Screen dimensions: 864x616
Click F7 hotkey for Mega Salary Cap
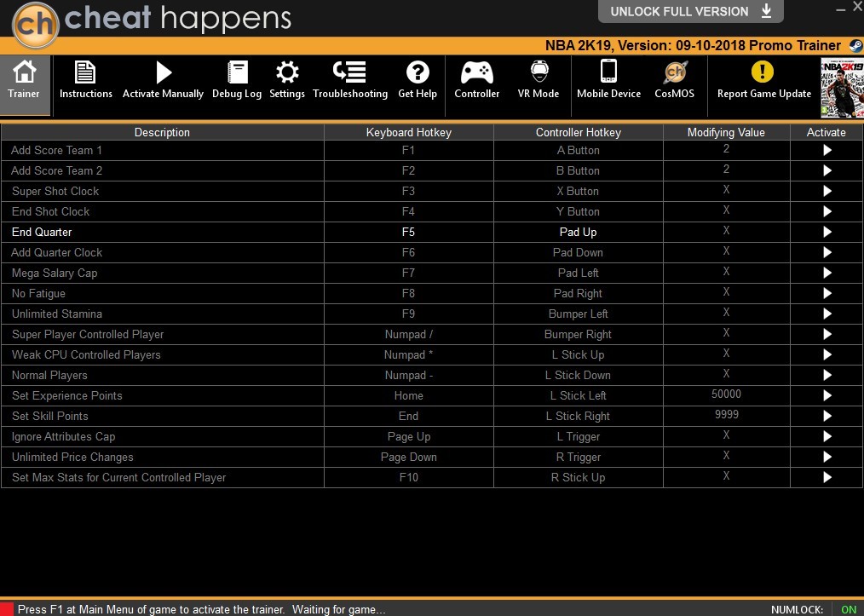[408, 273]
